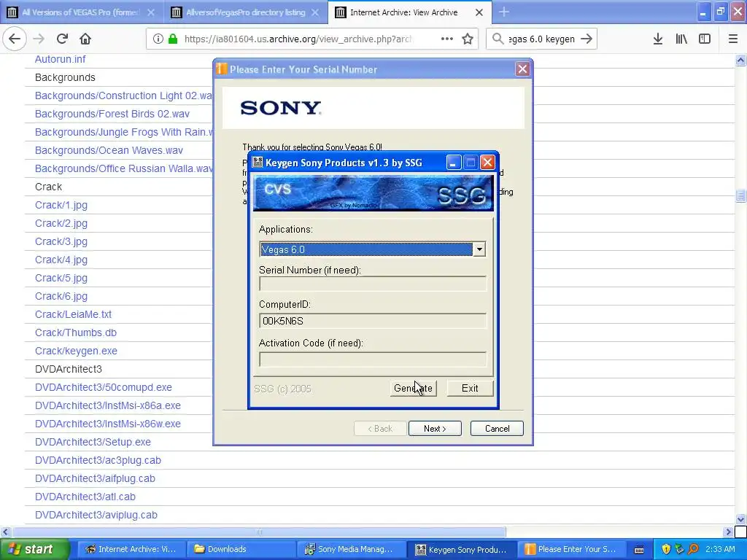Activate Internet Archive taskbar button
The image size is (747, 560).
(x=130, y=550)
